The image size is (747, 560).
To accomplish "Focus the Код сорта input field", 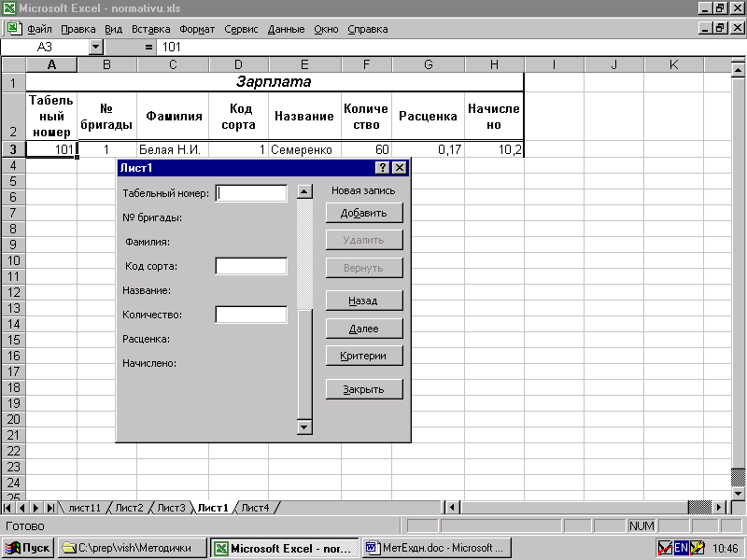I will [251, 266].
